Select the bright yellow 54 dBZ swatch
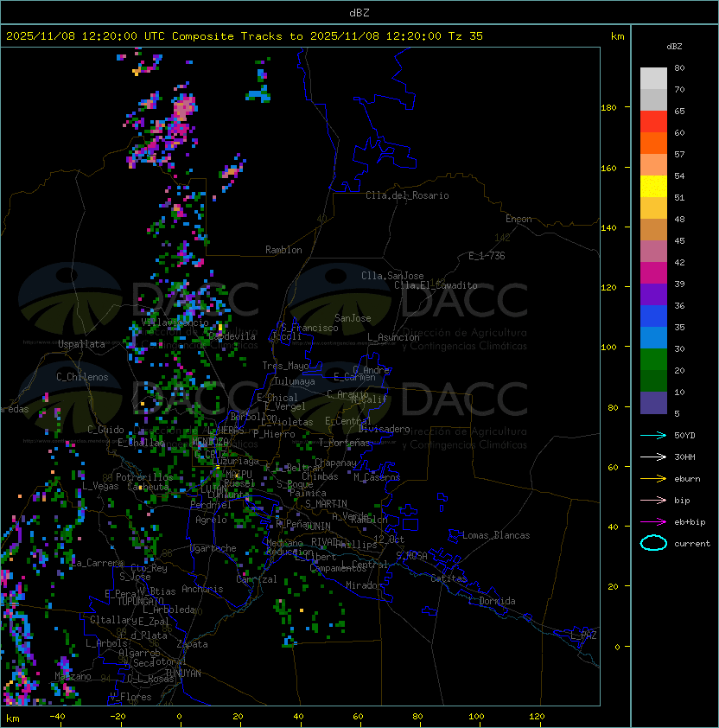Viewport: 719px width, 728px height. (653, 186)
